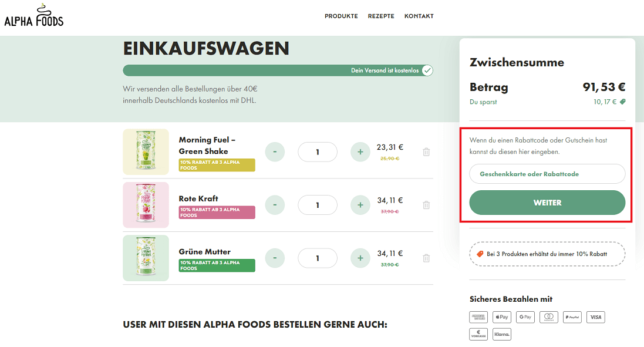Select the Morning Fuel price 23,31 €
This screenshot has width=644, height=347.
(x=390, y=147)
